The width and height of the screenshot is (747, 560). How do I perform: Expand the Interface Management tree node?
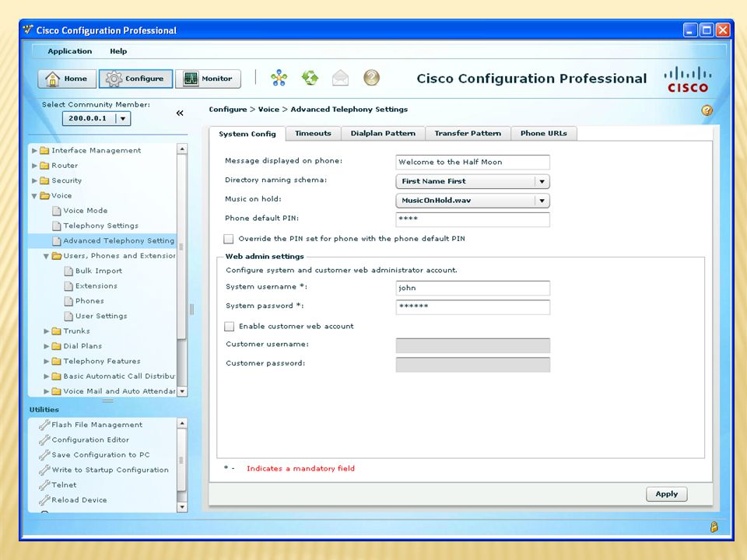pyautogui.click(x=34, y=150)
